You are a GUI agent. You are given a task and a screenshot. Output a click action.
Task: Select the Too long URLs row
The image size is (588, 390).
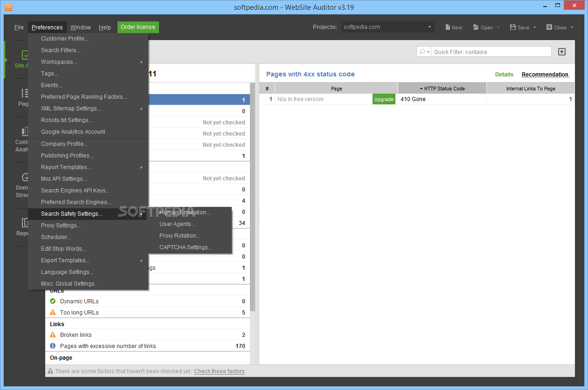point(148,313)
